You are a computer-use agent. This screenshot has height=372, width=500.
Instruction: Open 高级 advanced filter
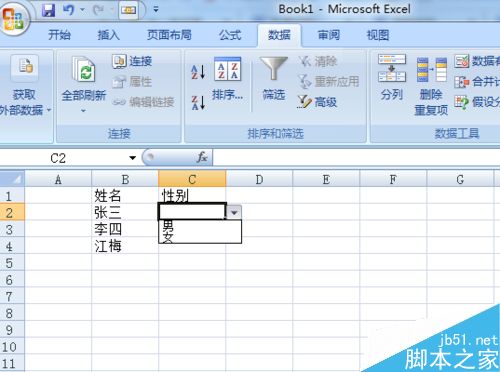click(x=317, y=102)
